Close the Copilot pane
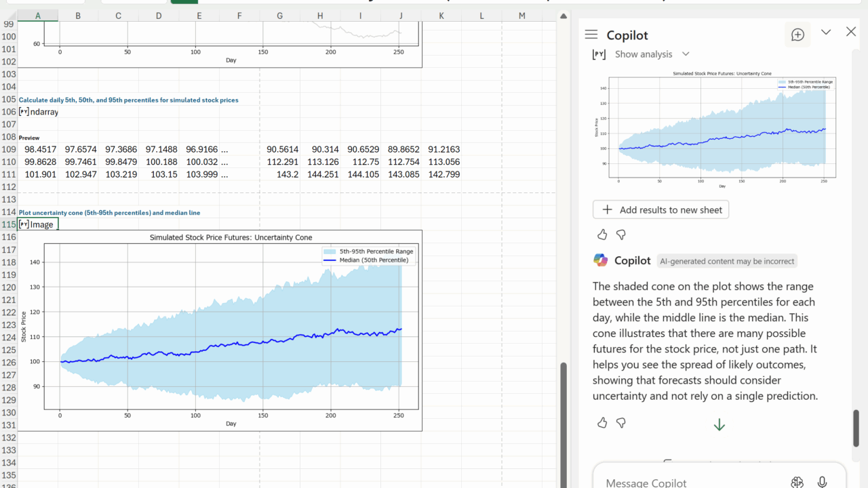This screenshot has height=488, width=868. (851, 32)
